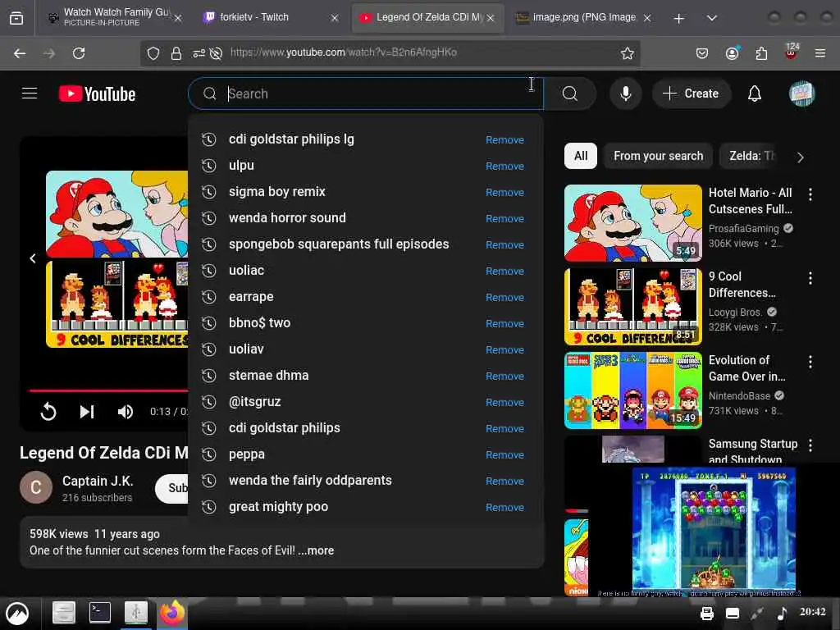The image size is (840, 630).
Task: Remove the wenda horror sound entry
Action: coord(504,218)
